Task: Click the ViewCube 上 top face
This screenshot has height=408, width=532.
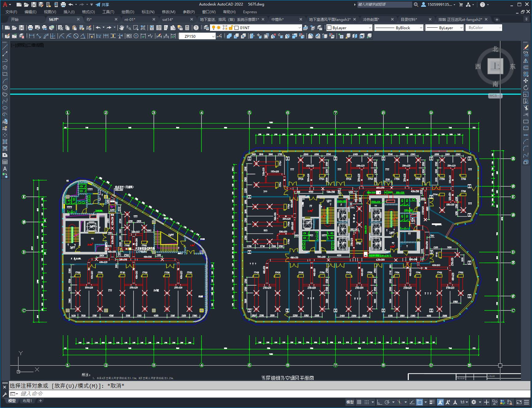Action: (495, 66)
